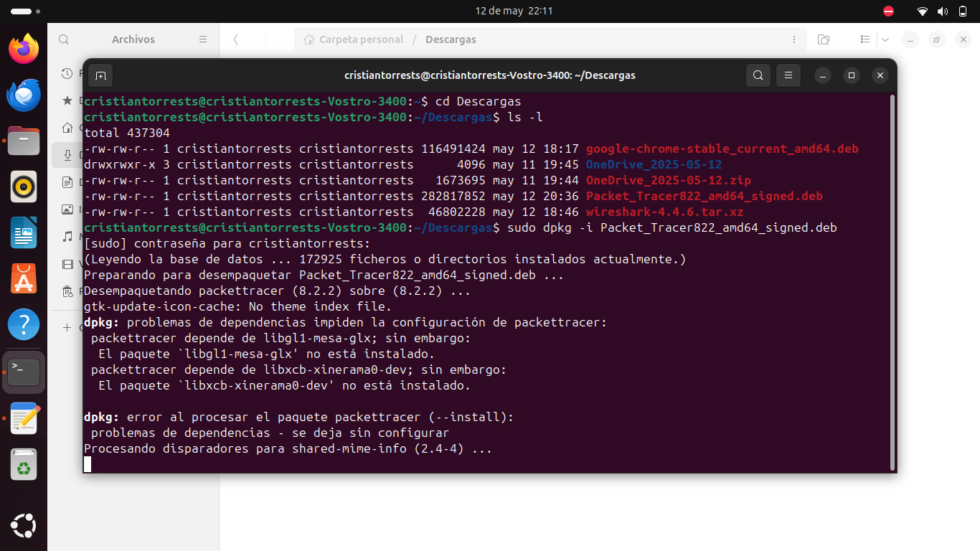The width and height of the screenshot is (980, 551).
Task: Select the Downloads item in the Archivos sidebar
Action: (67, 155)
